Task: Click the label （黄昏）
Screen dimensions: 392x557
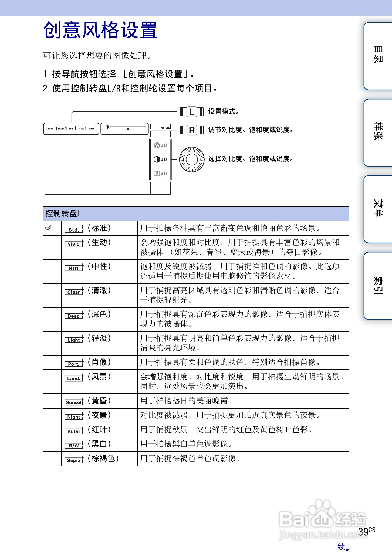Action: (x=99, y=401)
